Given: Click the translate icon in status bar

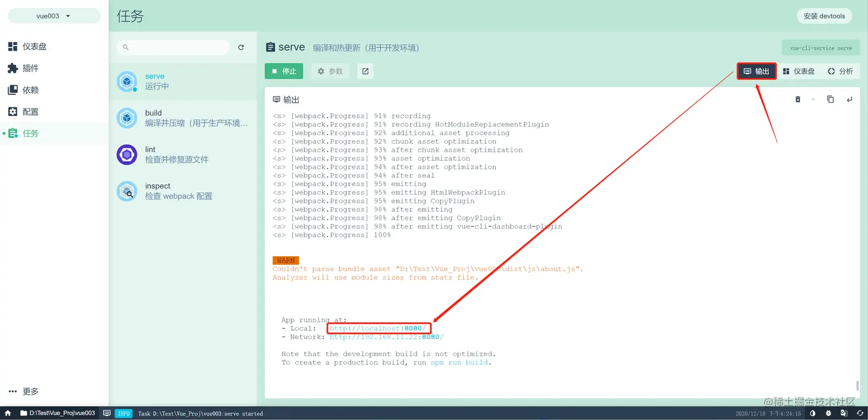Looking at the screenshot, I should [844, 413].
